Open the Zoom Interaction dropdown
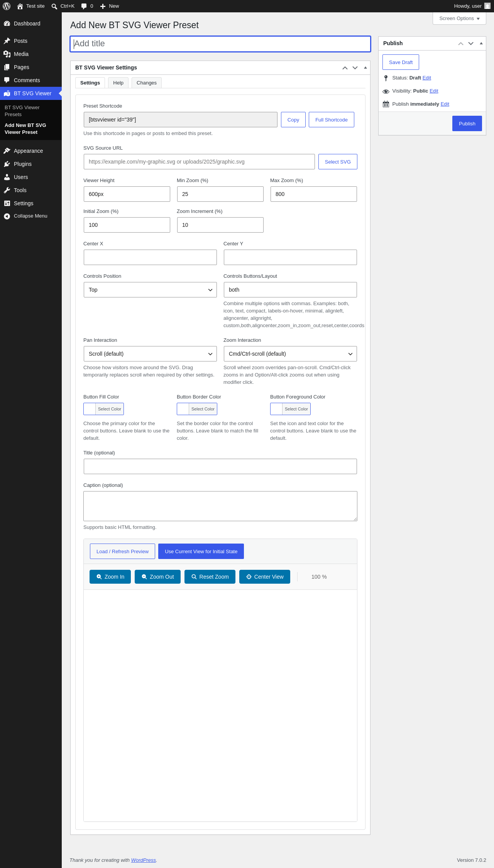The width and height of the screenshot is (494, 868). [290, 354]
